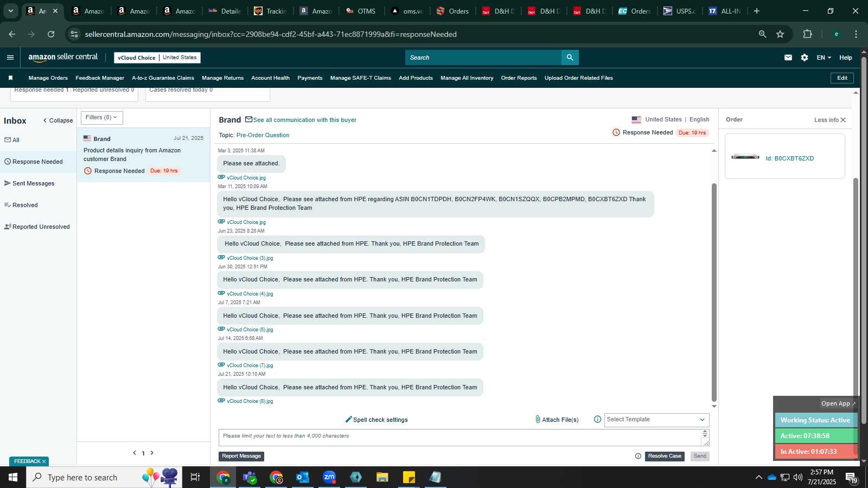Viewport: 868px width, 488px height.
Task: Click the Spell check settings pencil icon
Action: point(349,420)
